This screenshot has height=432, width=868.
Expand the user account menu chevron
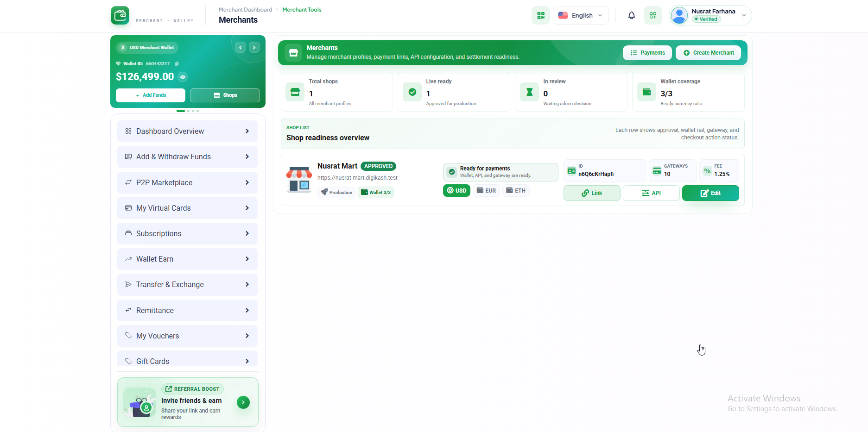[744, 15]
